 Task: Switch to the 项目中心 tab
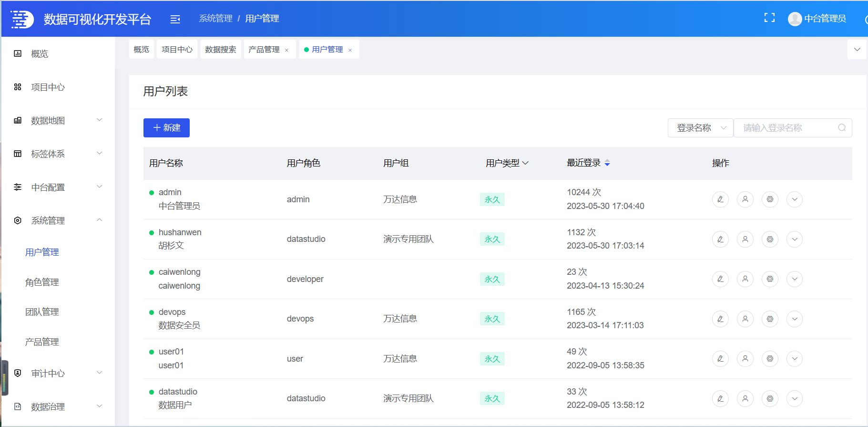(x=177, y=49)
